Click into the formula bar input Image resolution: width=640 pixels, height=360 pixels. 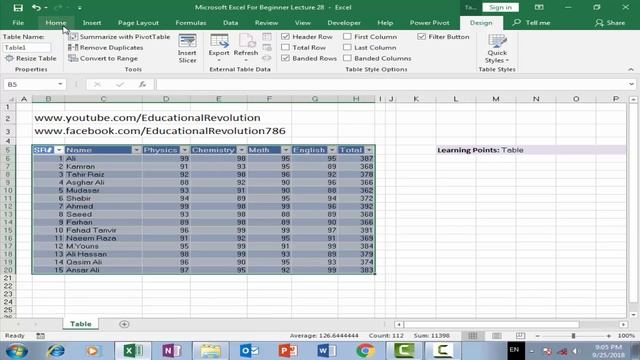click(x=391, y=84)
